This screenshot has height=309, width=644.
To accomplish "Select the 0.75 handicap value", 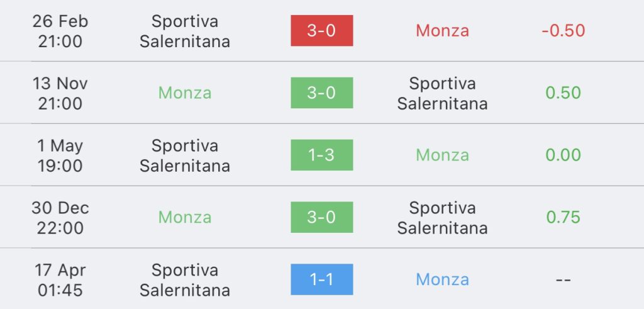I will [563, 217].
